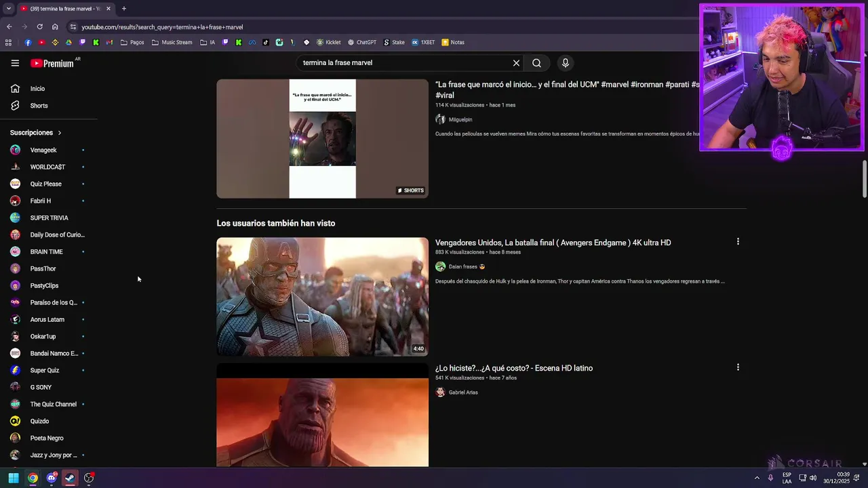
Task: Open the SUPER TRIVIA channel
Action: coord(49,218)
